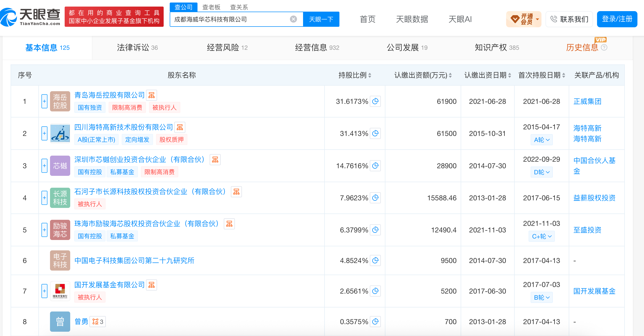
Task: Expand row 4 石河子市长源科技 with plus button
Action: tap(44, 198)
